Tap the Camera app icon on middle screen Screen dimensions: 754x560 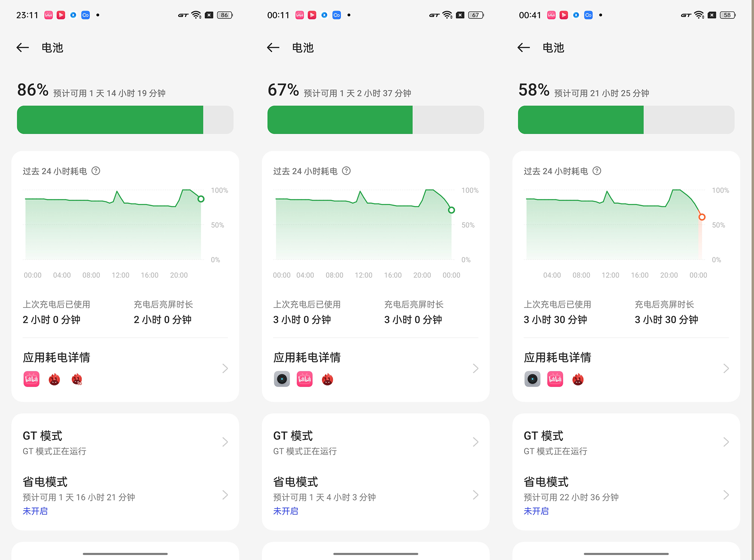[282, 379]
